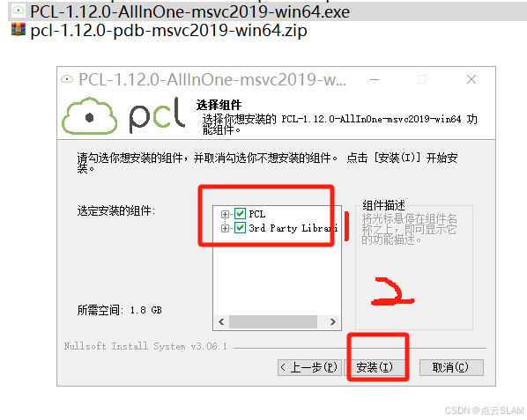Click the right scroll arrow in component list
The image size is (527, 420).
coord(333,321)
